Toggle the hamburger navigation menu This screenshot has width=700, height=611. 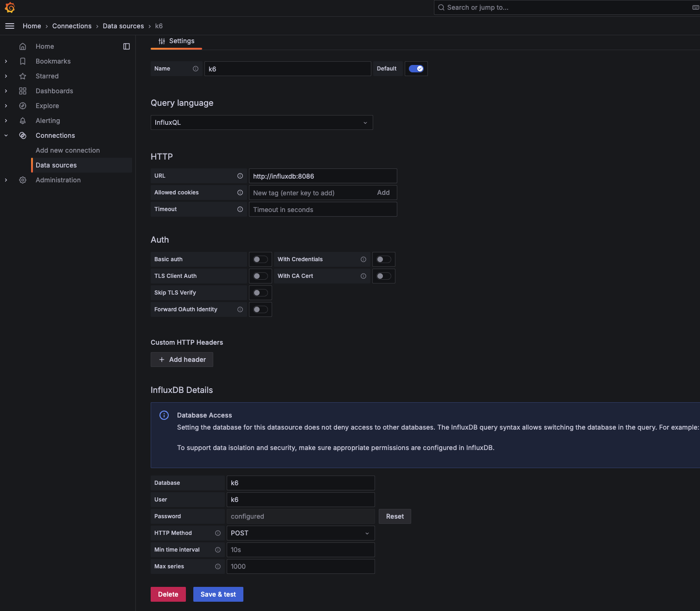(10, 26)
